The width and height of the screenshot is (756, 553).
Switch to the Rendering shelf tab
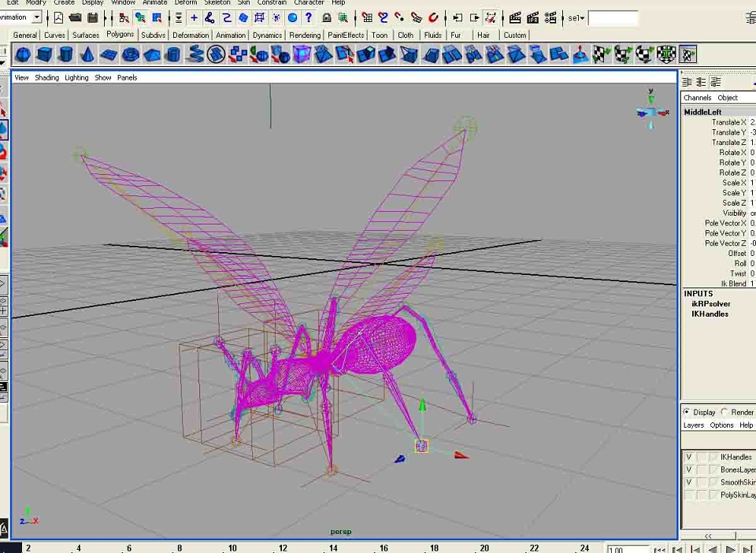tap(305, 35)
